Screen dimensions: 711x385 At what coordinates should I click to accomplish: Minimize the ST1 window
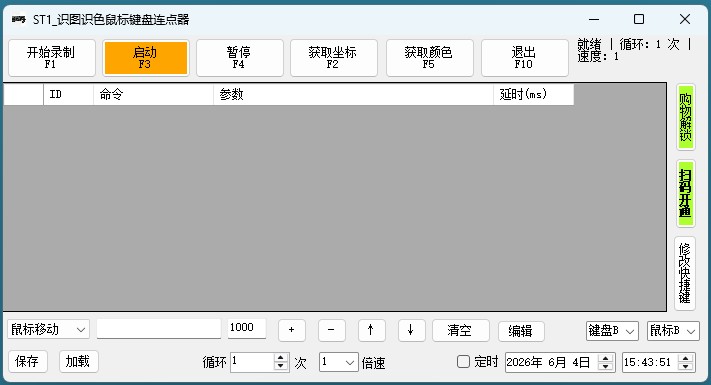point(594,19)
